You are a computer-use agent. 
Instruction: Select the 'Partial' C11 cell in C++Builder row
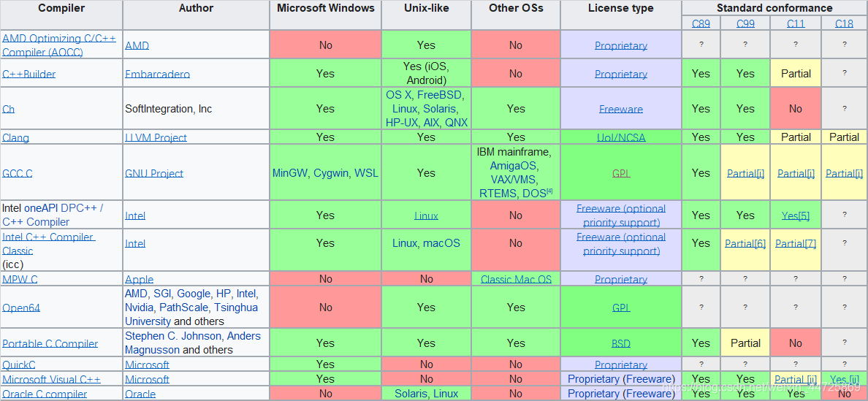click(796, 74)
